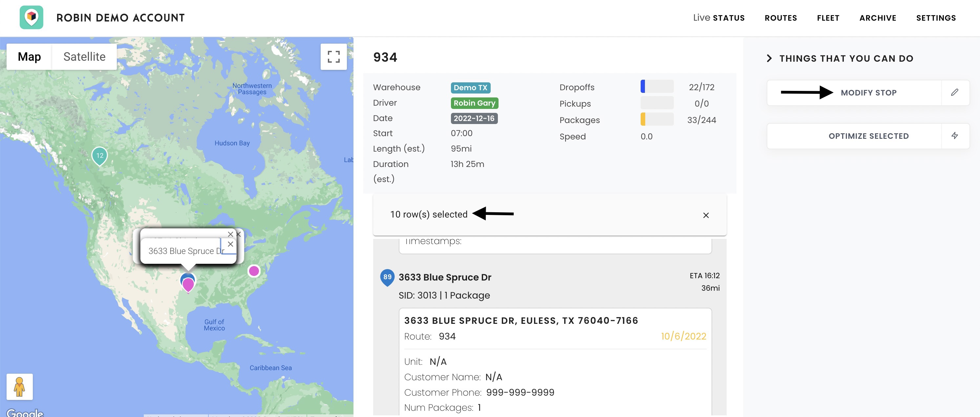Click the 95mi length value
This screenshot has width=980, height=417.
[461, 149]
